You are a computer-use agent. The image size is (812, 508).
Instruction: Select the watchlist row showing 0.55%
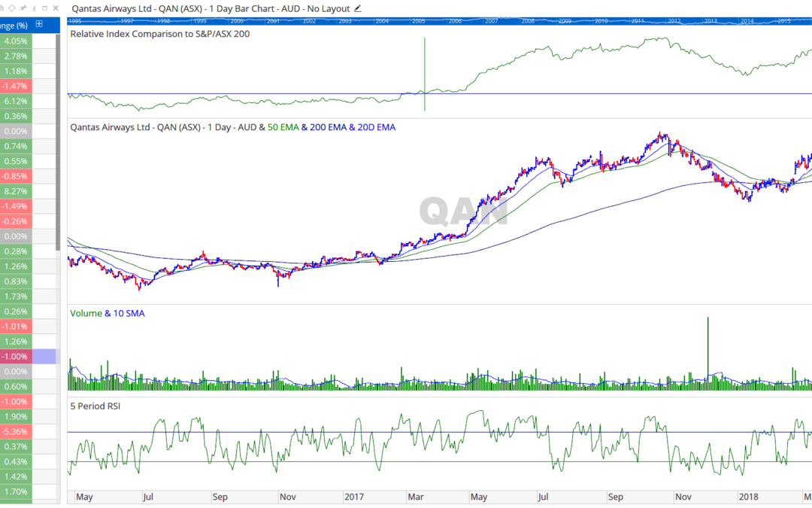28,161
